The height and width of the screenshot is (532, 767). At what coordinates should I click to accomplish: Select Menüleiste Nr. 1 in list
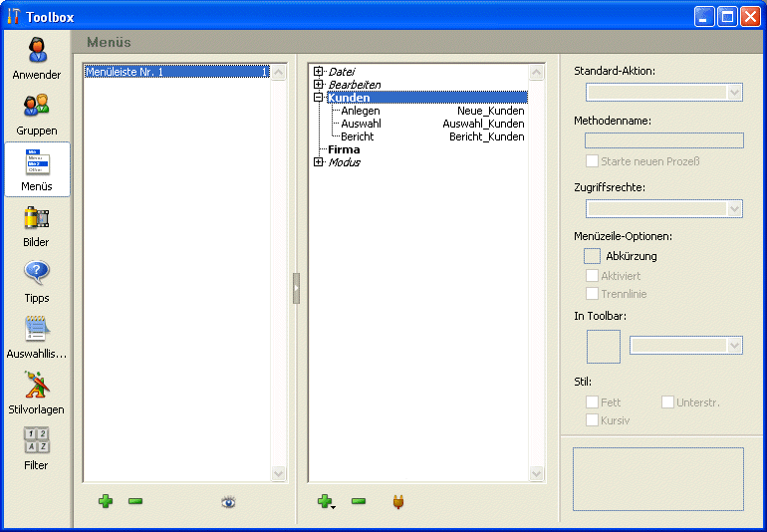(125, 72)
